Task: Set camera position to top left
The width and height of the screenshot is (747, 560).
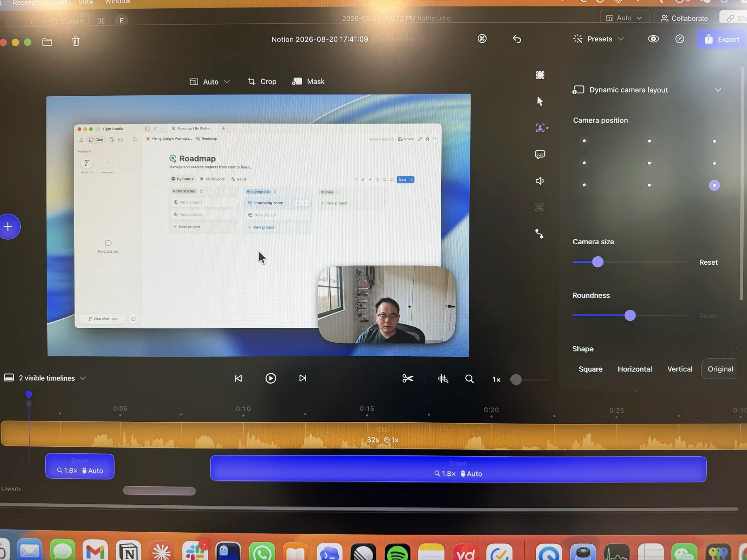Action: [584, 141]
